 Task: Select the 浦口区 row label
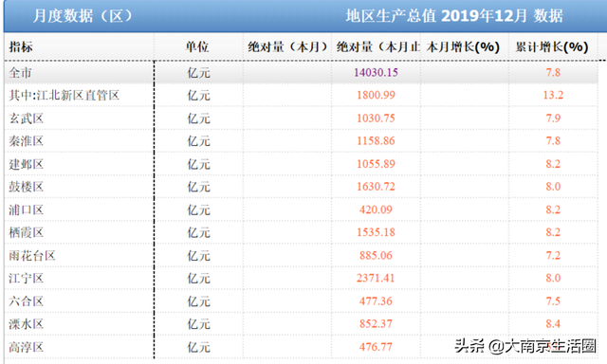click(x=27, y=209)
